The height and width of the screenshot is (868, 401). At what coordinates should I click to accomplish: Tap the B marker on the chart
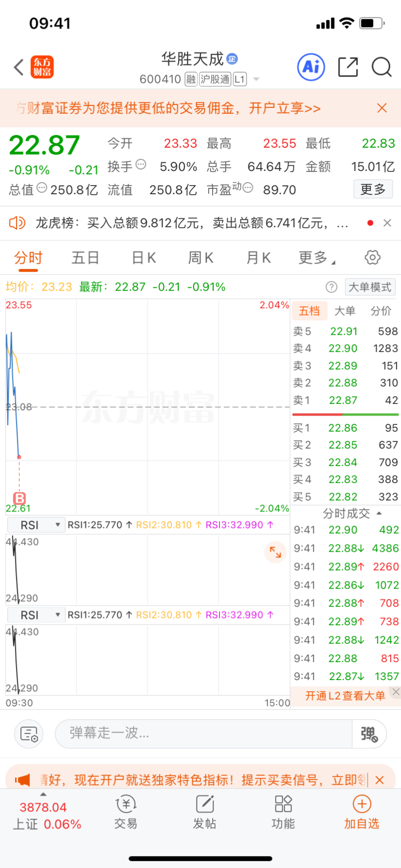pyautogui.click(x=19, y=498)
